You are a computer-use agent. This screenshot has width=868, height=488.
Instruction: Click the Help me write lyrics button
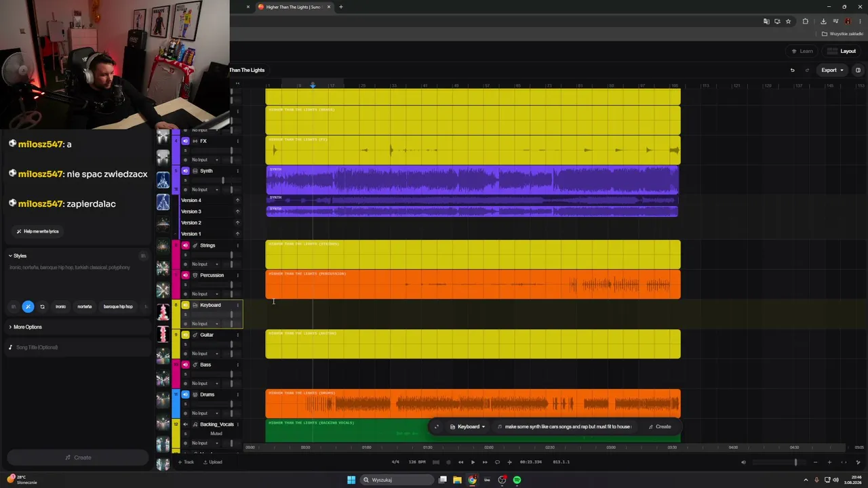pos(37,231)
